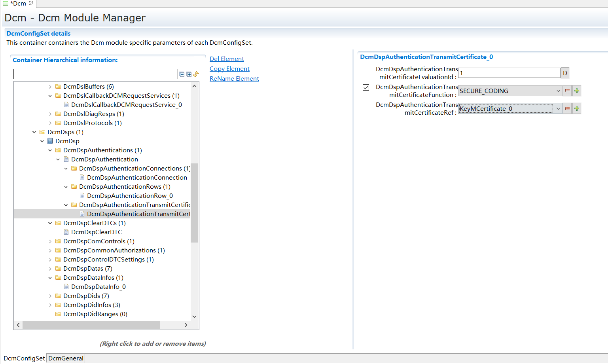Click the tree panel vertical scrollbar
The height and width of the screenshot is (364, 608).
pyautogui.click(x=195, y=202)
